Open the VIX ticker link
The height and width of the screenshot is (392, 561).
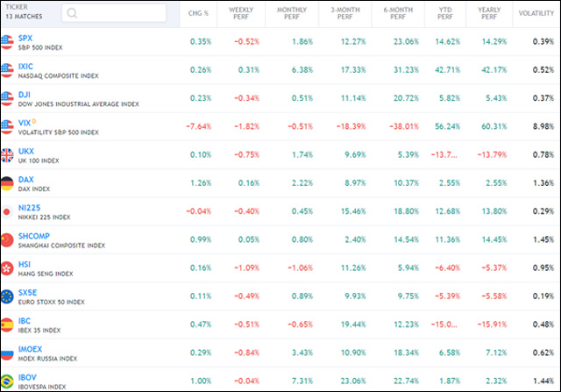tap(25, 122)
